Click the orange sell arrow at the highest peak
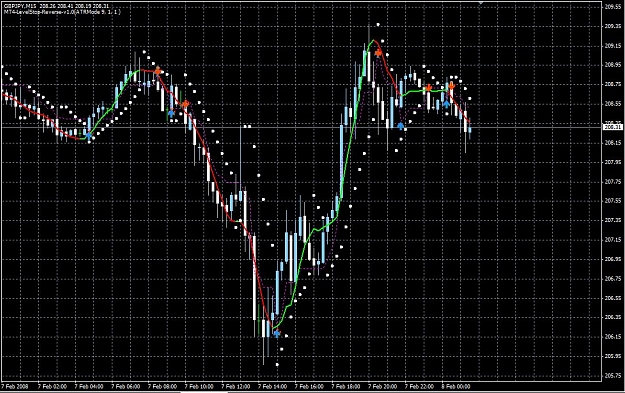Image resolution: width=625 pixels, height=393 pixels. pyautogui.click(x=378, y=53)
